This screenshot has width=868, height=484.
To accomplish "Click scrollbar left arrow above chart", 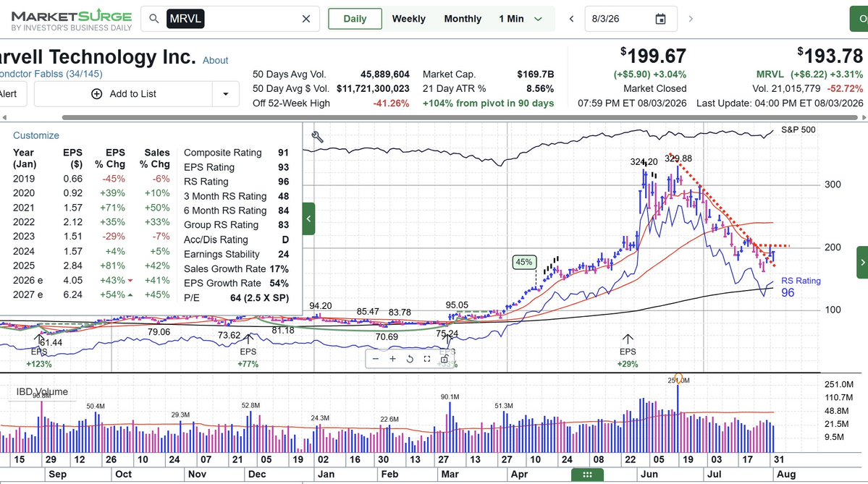I will pos(4,117).
